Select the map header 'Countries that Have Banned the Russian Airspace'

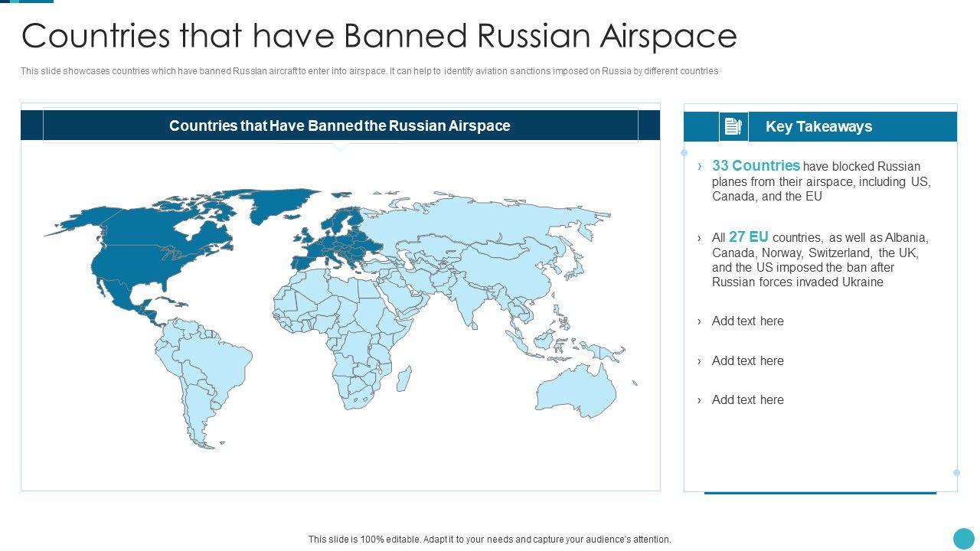click(x=340, y=126)
